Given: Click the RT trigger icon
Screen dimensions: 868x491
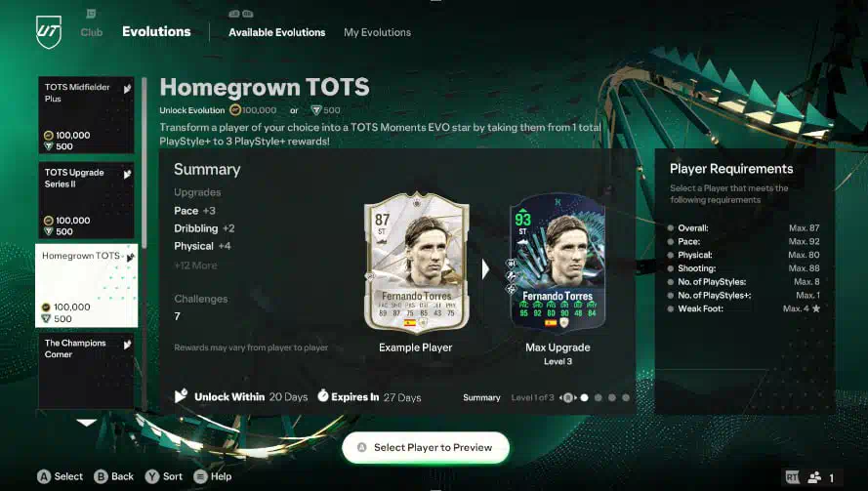Looking at the screenshot, I should [792, 476].
